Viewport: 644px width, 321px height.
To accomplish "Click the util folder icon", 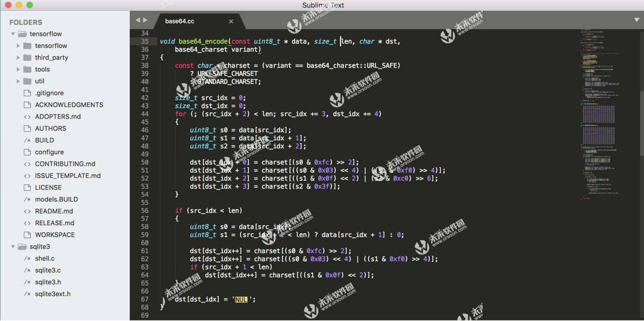I will point(27,81).
